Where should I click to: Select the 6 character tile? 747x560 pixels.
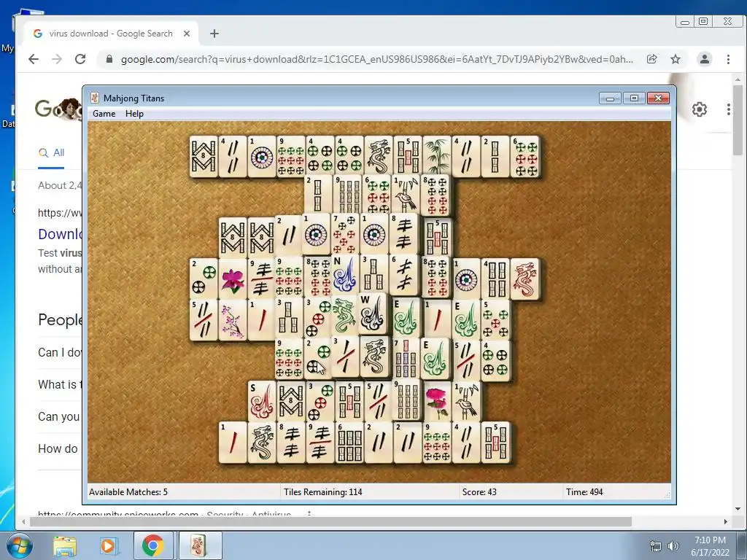403,274
